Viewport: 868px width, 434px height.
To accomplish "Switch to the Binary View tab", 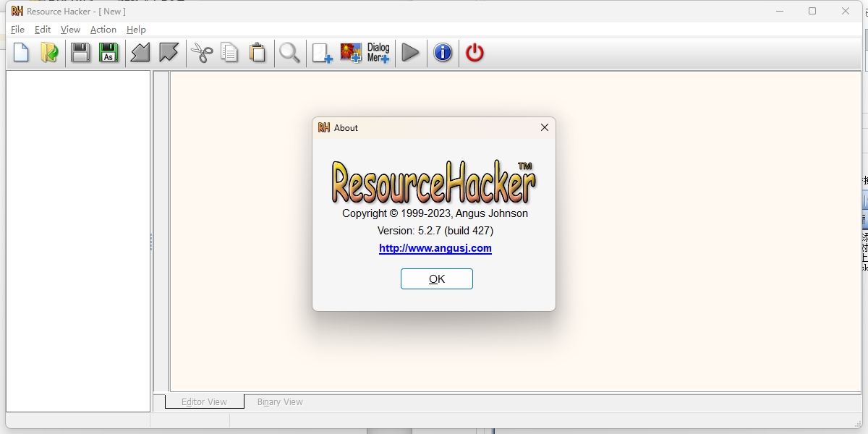I will pos(280,401).
